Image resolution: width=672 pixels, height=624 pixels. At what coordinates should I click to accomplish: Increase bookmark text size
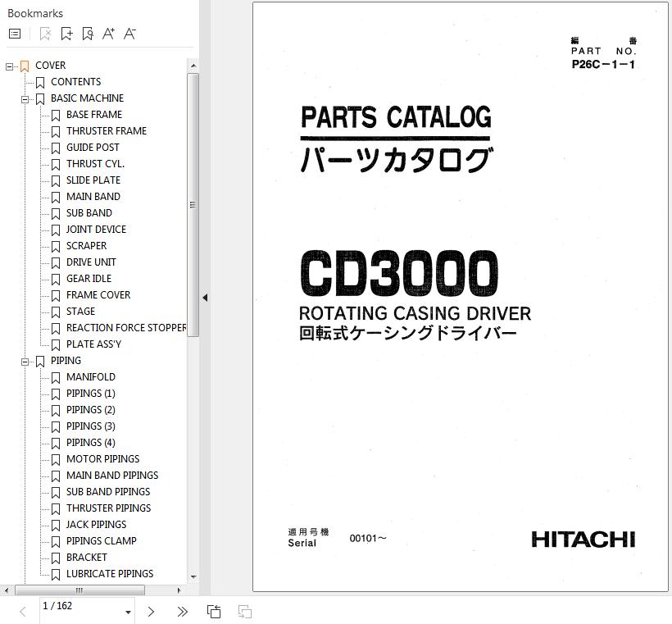(108, 34)
